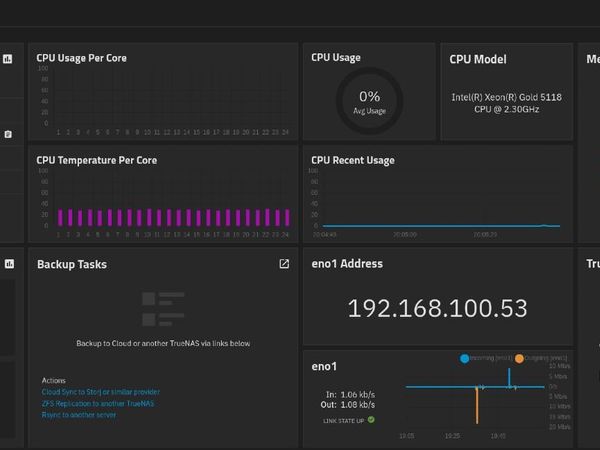Click clipboard icon left of CPU Temperature widget
Viewport: 600px width, 450px height.
[8, 134]
